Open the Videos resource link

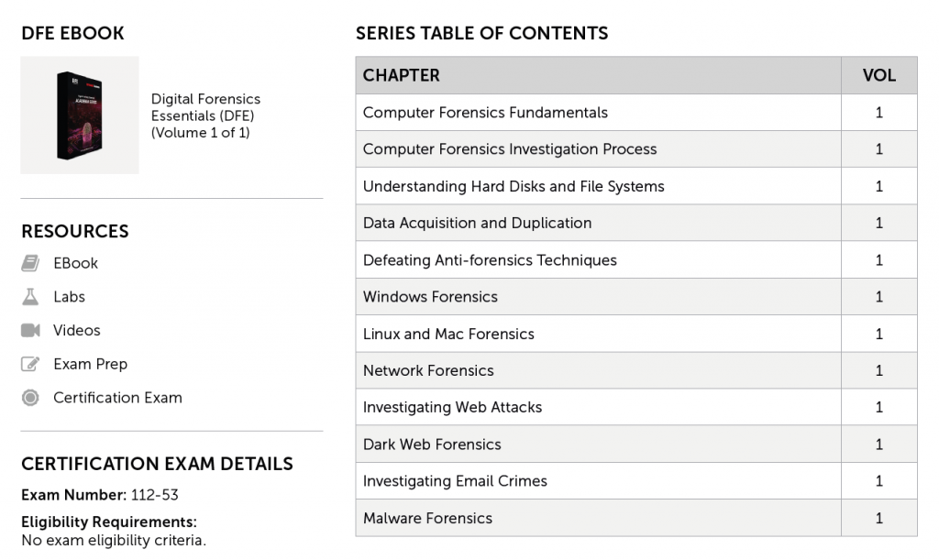click(76, 330)
